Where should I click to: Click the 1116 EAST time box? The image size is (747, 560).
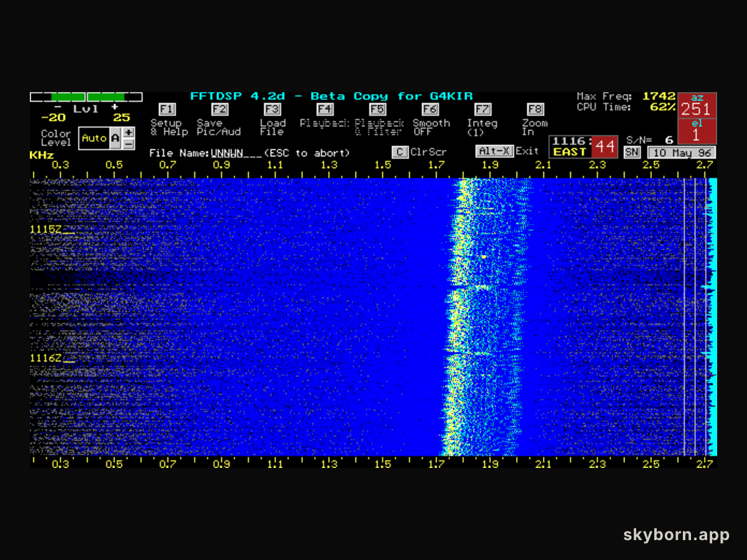pos(570,147)
